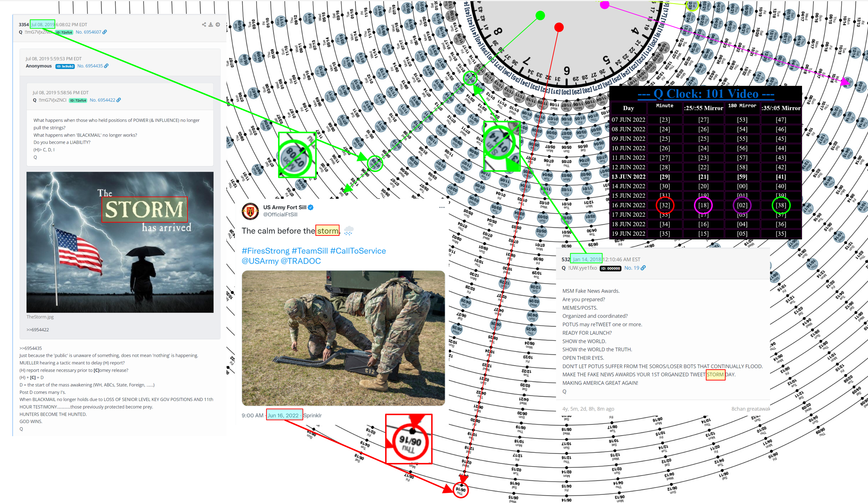Click the MSM Fake News Awards line
This screenshot has width=868, height=503.
(x=591, y=291)
